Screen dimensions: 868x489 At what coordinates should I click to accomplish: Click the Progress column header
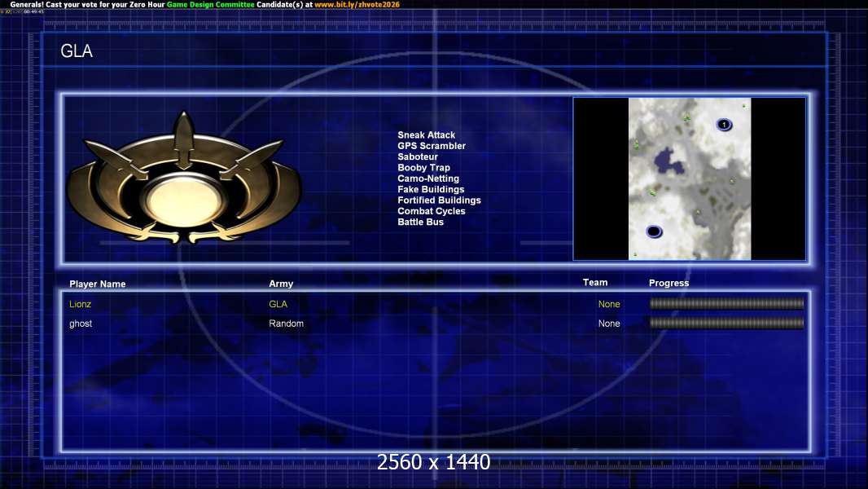pyautogui.click(x=669, y=284)
